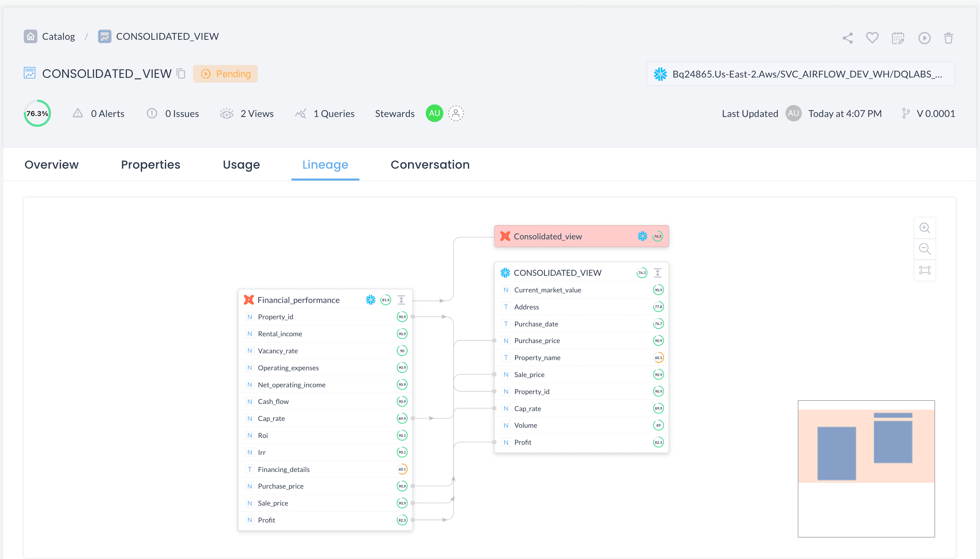Favorite this asset with the heart icon
This screenshot has height=559, width=980.
tap(872, 38)
